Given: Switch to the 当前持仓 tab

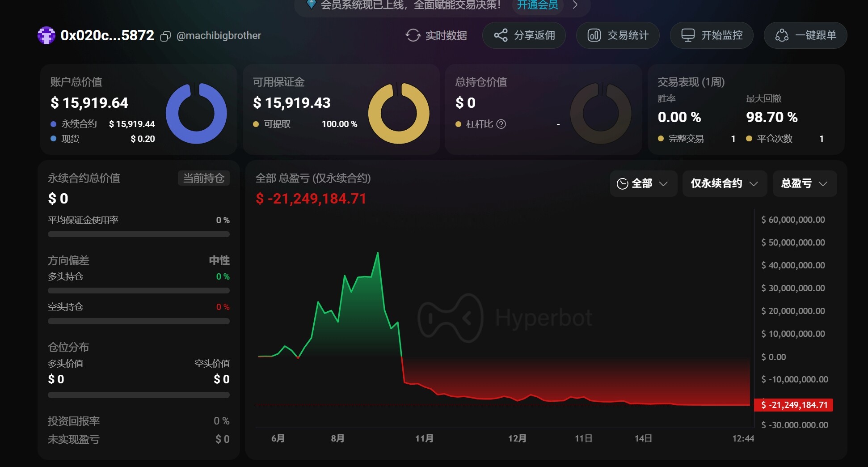Looking at the screenshot, I should pos(203,178).
